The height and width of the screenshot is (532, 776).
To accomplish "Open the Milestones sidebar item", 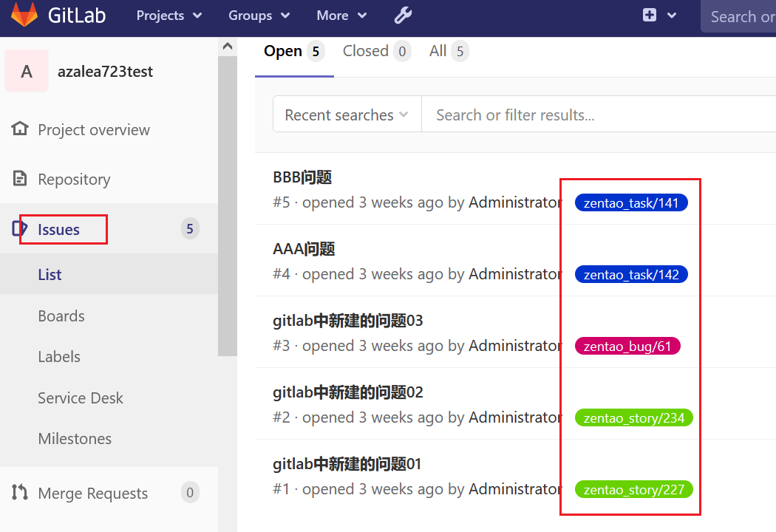I will pos(75,438).
